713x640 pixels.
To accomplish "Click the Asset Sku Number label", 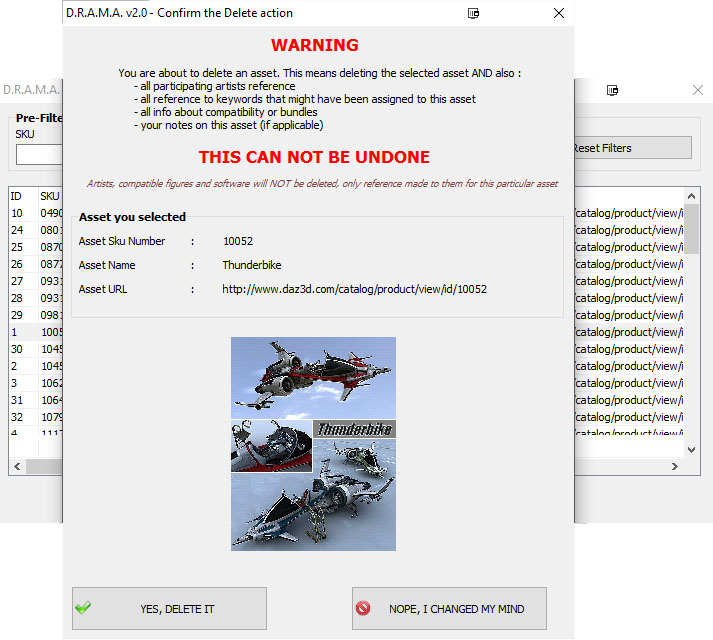I will tap(122, 241).
